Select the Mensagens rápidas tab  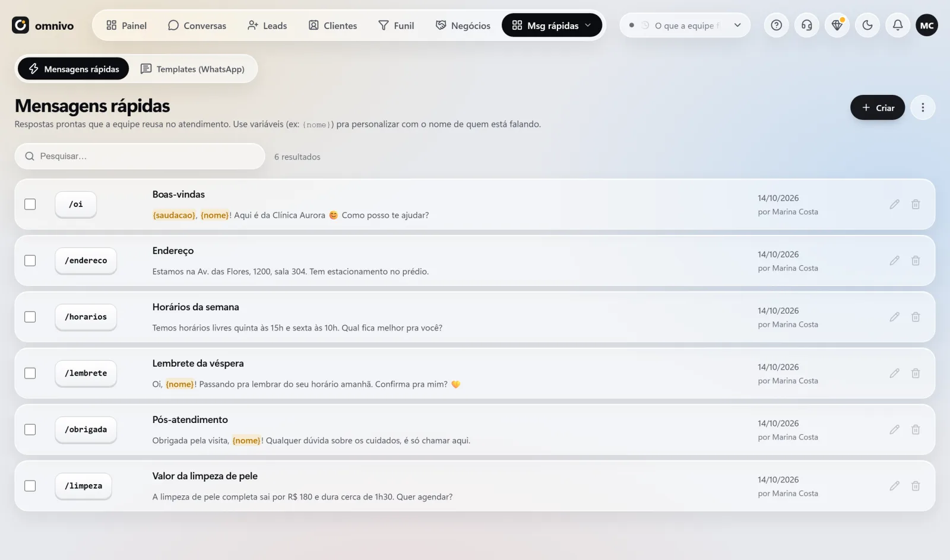tap(74, 69)
